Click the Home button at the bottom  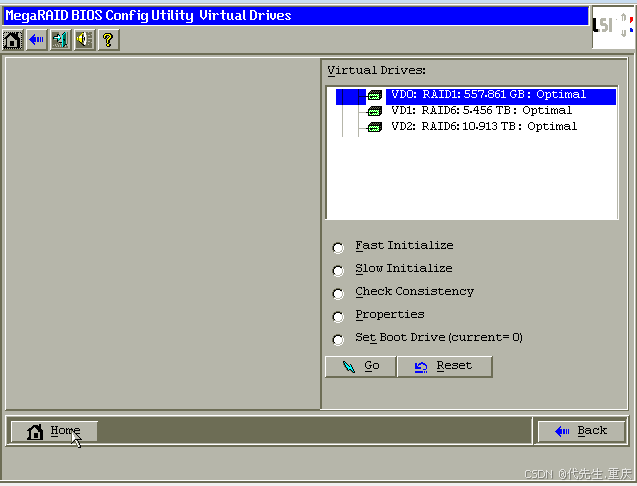tap(54, 431)
